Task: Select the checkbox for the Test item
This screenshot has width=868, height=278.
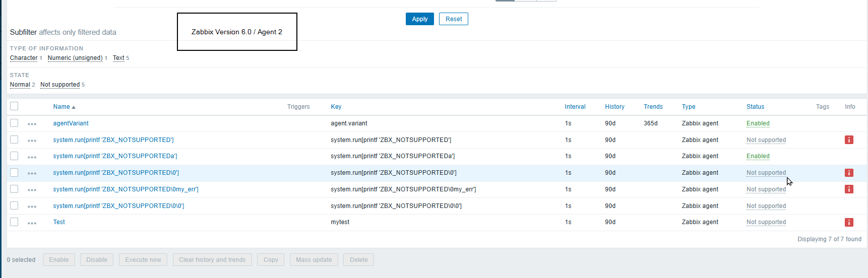Action: [14, 222]
